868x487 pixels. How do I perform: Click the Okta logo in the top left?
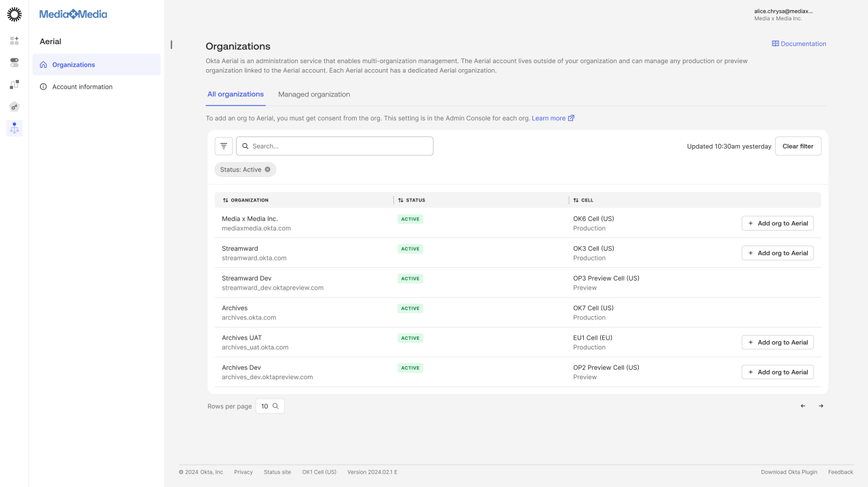(x=14, y=14)
